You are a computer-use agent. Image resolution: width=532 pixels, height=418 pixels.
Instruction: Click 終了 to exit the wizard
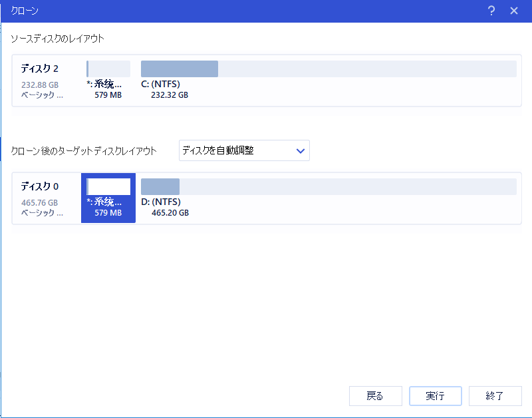tap(495, 396)
